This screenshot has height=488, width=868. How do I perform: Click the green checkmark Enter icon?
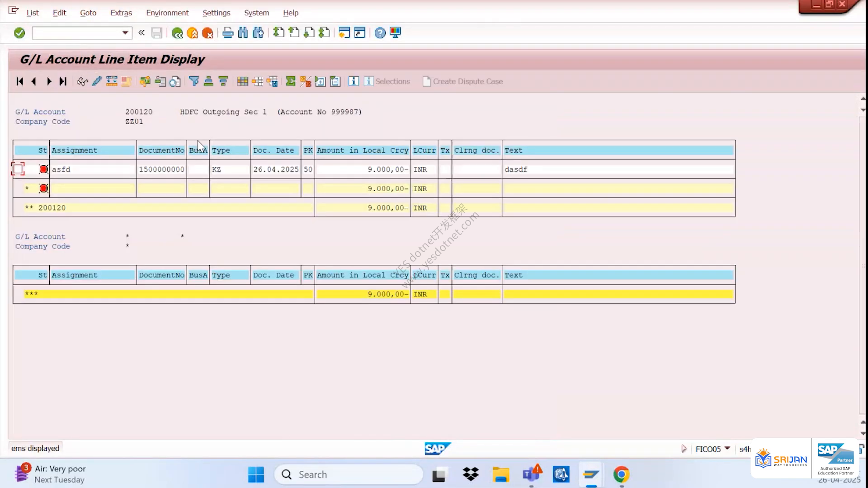tap(19, 33)
